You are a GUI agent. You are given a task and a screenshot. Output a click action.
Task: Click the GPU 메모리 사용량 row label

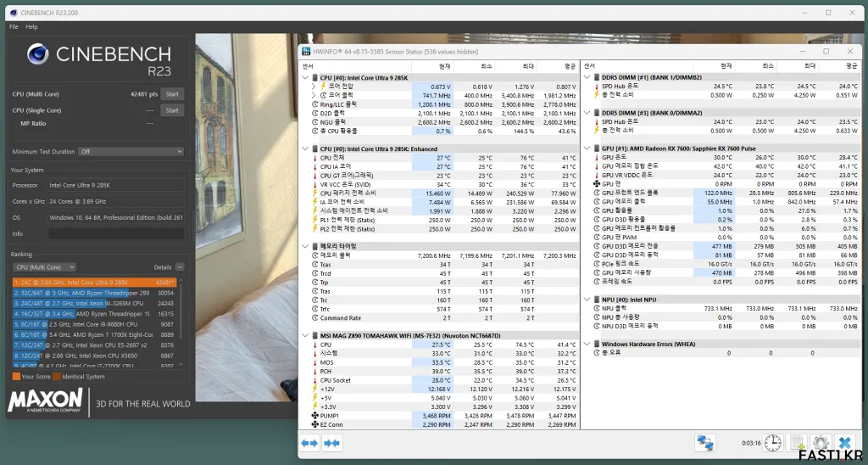click(626, 272)
